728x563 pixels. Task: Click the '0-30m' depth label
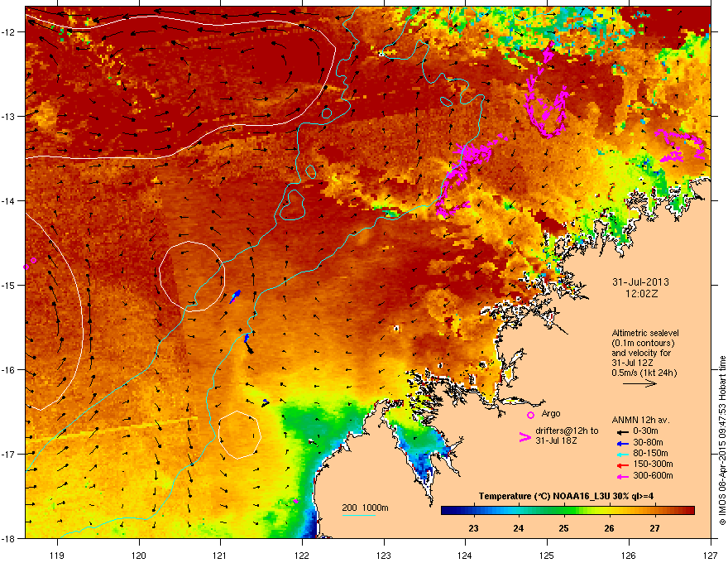[646, 431]
